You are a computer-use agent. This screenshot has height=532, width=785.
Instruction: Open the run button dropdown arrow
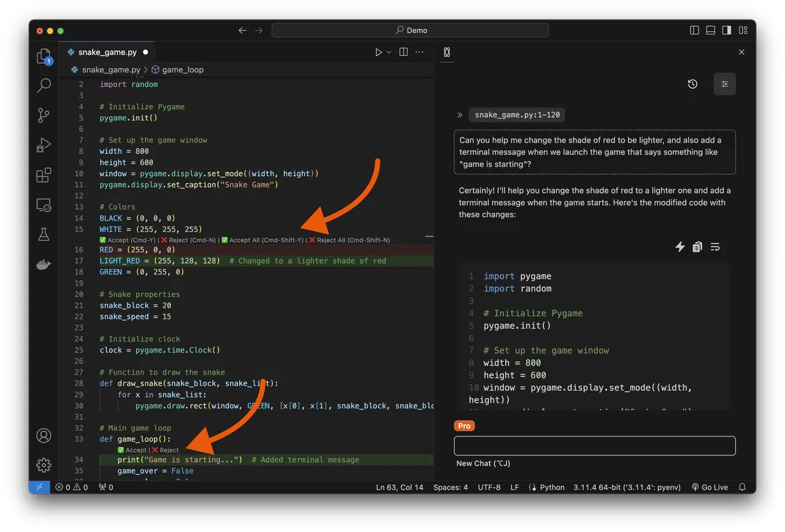(389, 52)
